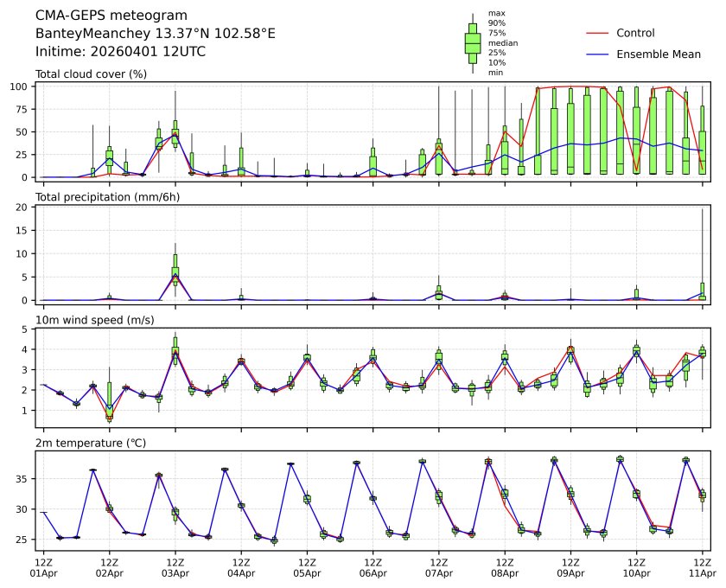Click the 03Apr precipitation peak box
Screen dimensions: 726x588
coord(175,270)
